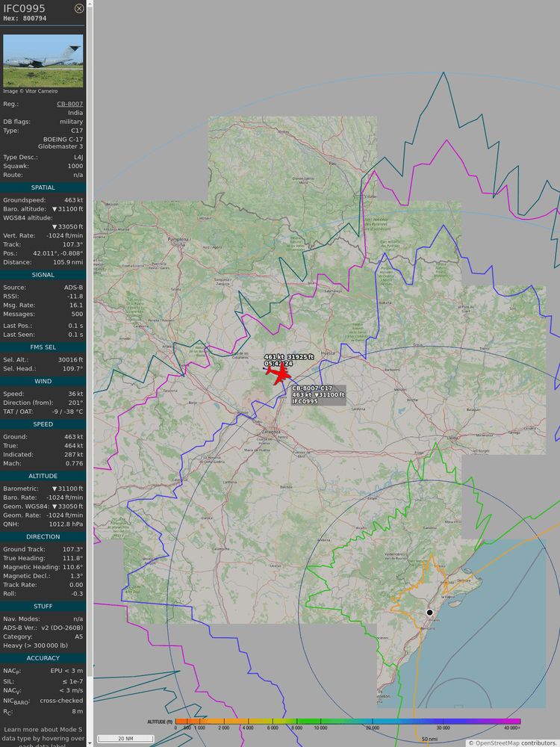Viewport: 560px width, 747px height.
Task: Click the NIC BARO cross-checked value
Action: (x=61, y=701)
